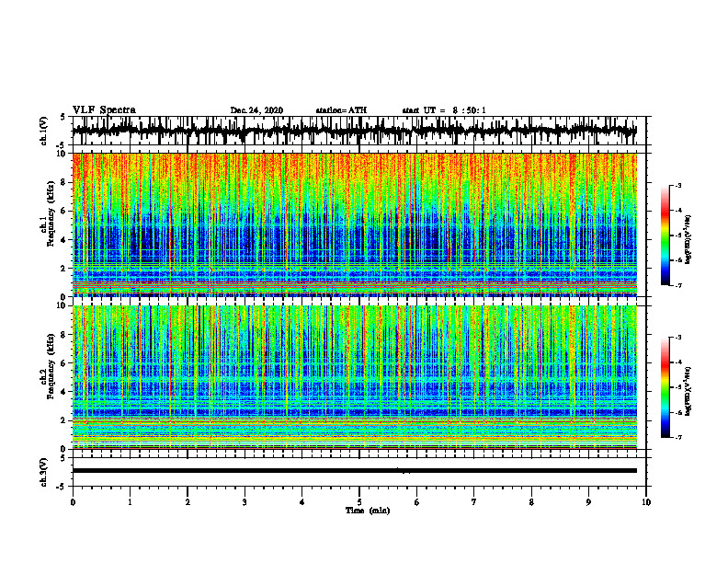Click the time axis tick label "7"

coord(474,502)
